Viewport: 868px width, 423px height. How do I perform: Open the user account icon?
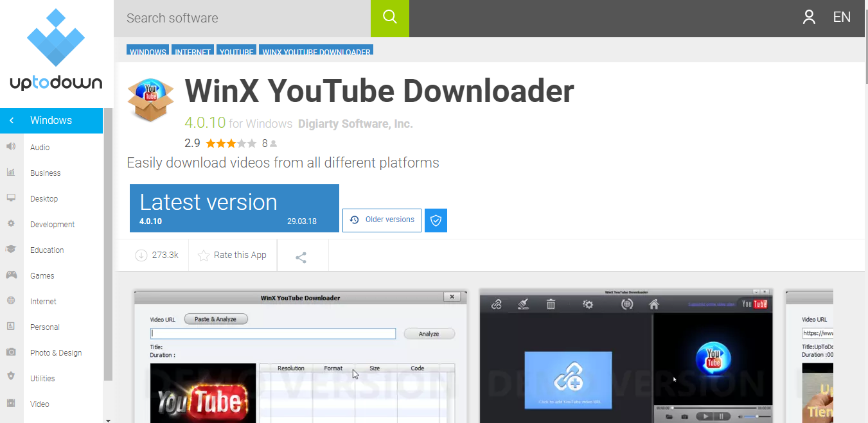tap(809, 17)
